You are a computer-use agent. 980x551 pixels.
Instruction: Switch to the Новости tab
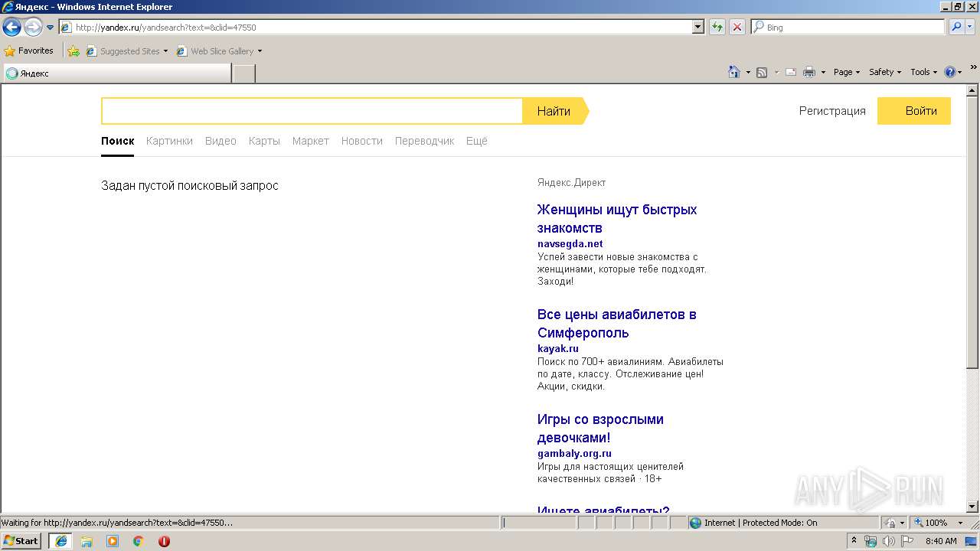361,141
